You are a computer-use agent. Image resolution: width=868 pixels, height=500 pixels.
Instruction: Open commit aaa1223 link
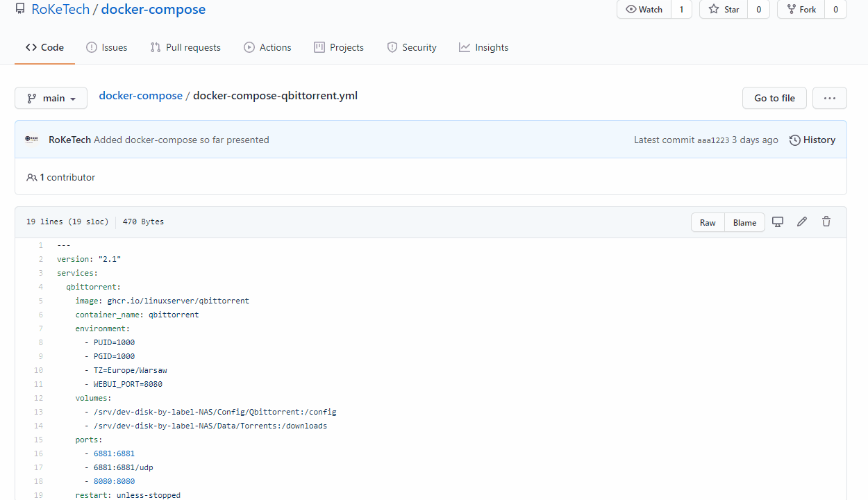tap(713, 140)
